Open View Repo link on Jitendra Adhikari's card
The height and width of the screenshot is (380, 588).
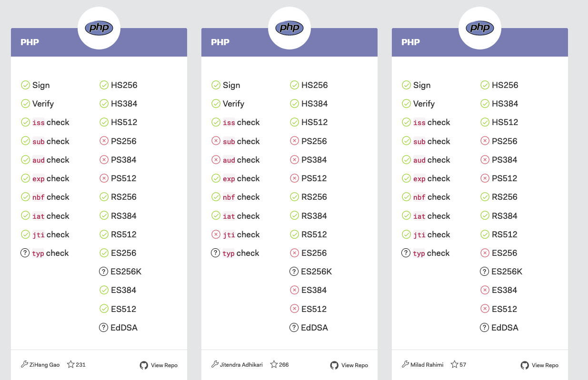349,365
